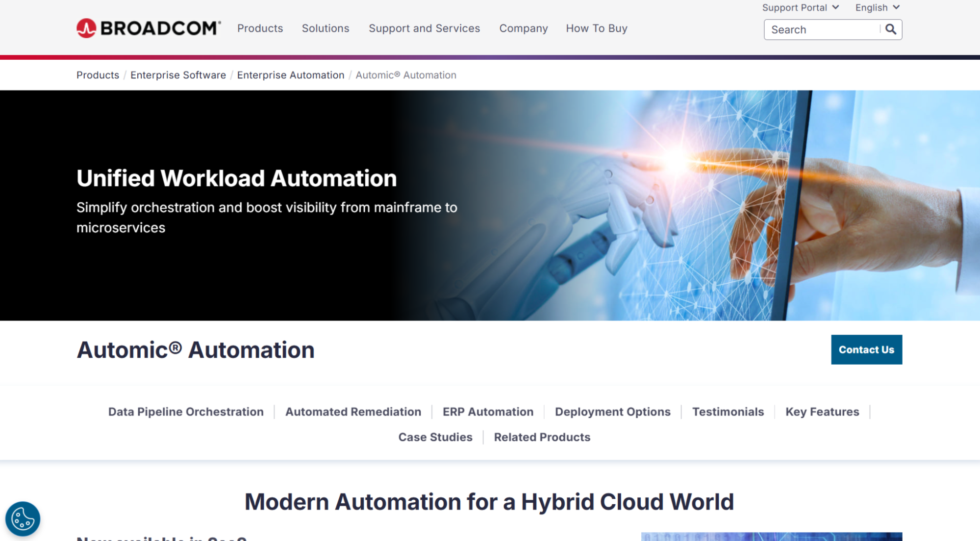Click the Broadcom logo
The width and height of the screenshot is (980, 541).
[x=148, y=28]
